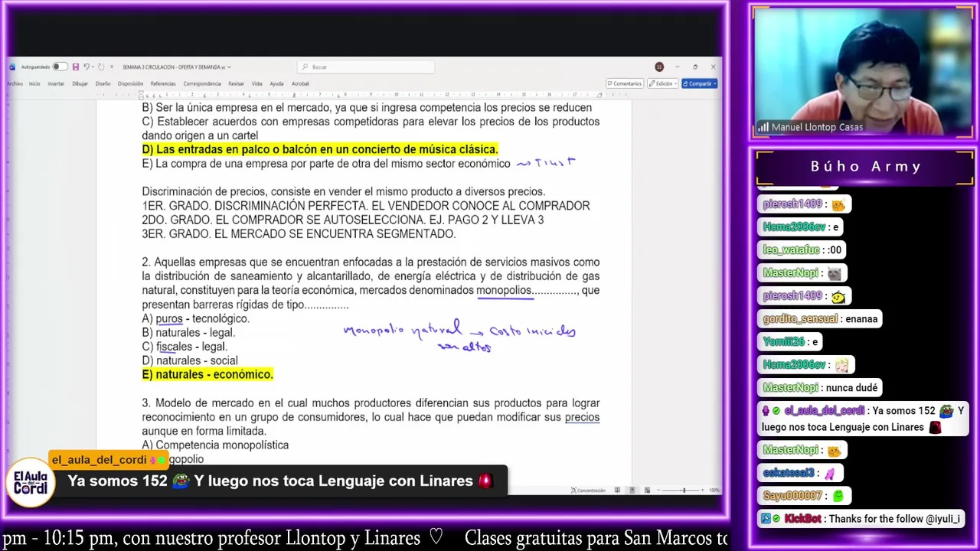Click the Comentarios button
The width and height of the screenshot is (980, 551).
click(623, 83)
